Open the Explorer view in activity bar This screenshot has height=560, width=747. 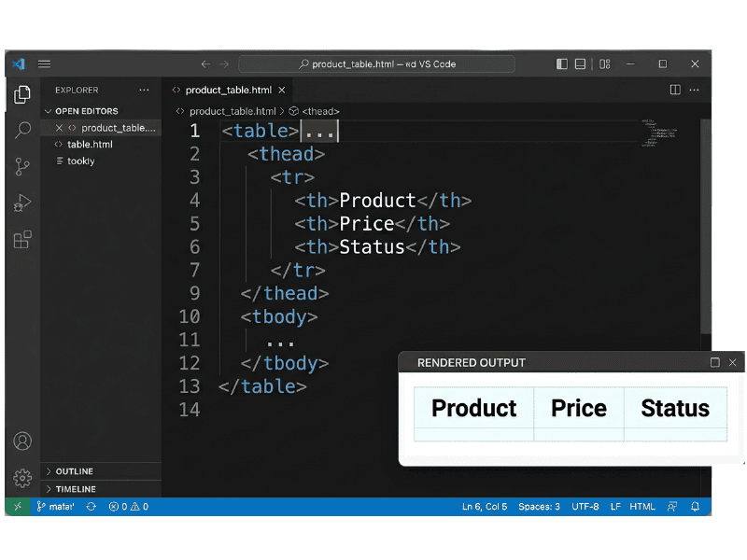pyautogui.click(x=21, y=94)
